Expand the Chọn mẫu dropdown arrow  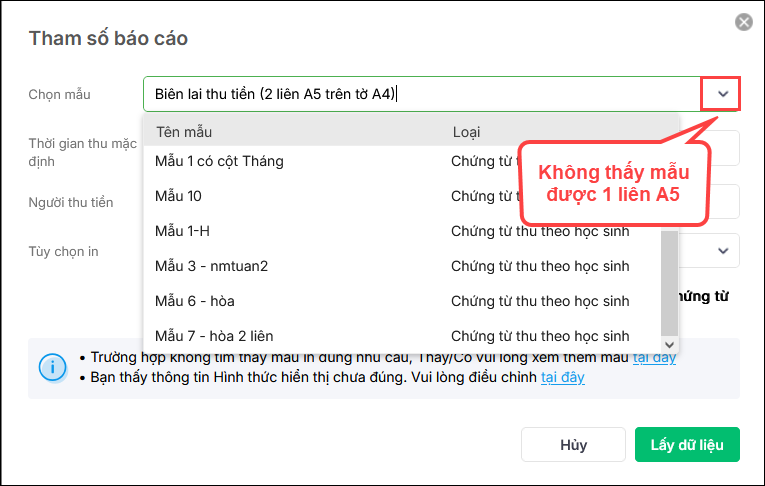(722, 95)
